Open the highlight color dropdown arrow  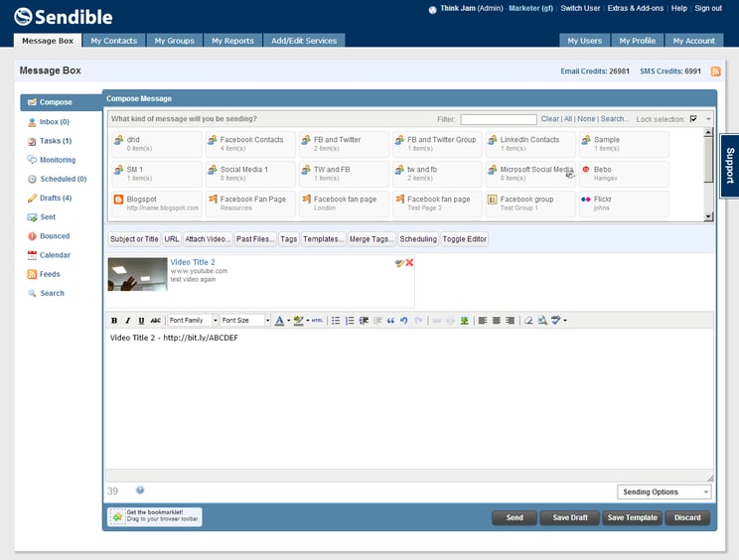pyautogui.click(x=307, y=321)
